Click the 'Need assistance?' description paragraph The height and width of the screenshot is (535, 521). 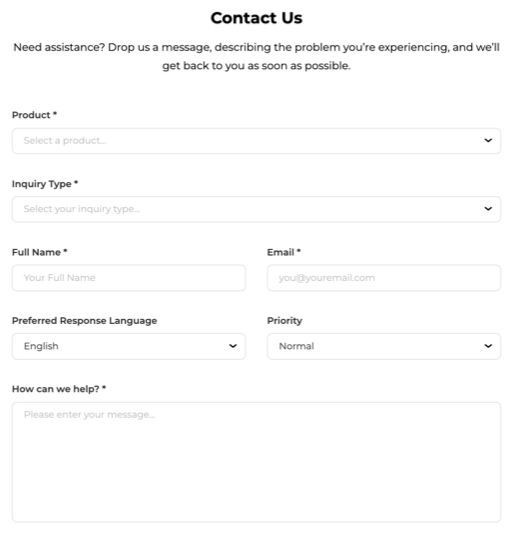pos(257,56)
